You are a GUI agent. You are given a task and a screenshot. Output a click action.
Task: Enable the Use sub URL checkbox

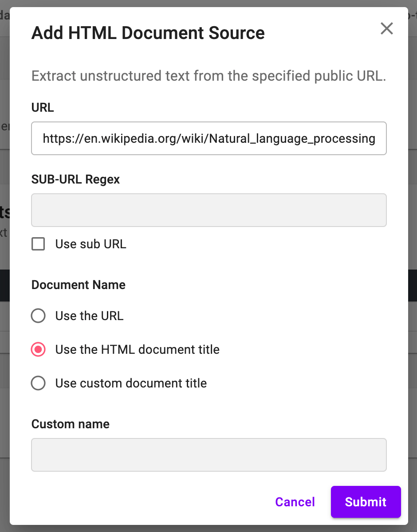[x=38, y=244]
